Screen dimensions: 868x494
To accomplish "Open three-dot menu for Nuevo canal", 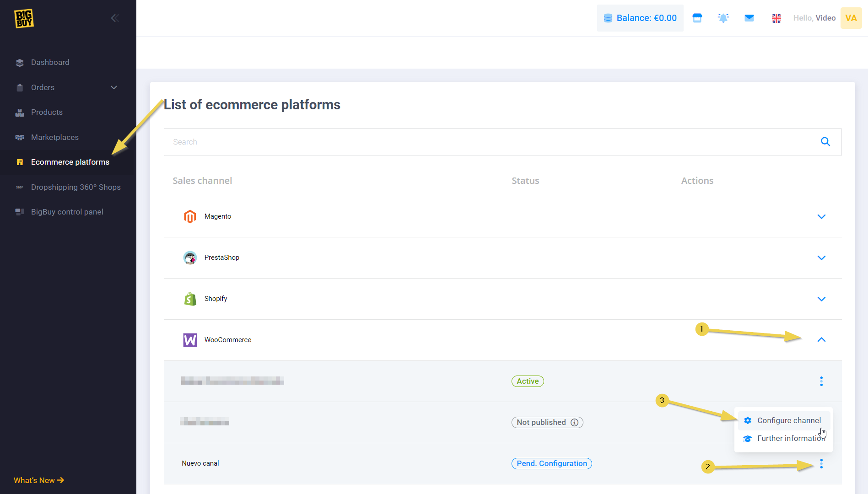I will click(x=821, y=464).
